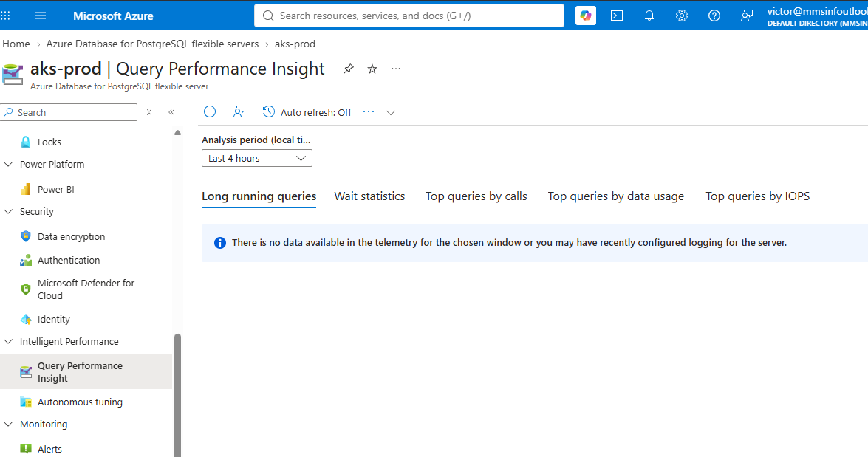Click the top bar feedback icon

coord(747,16)
